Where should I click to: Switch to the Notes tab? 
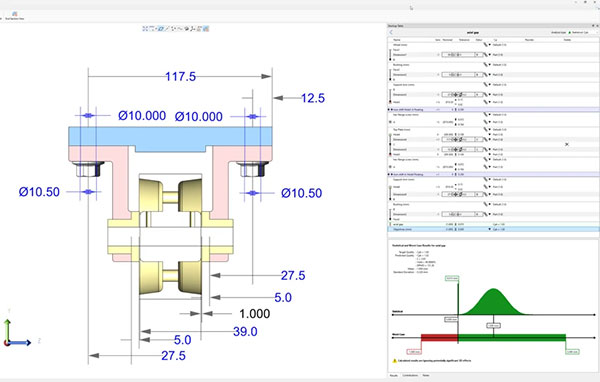(x=426, y=375)
